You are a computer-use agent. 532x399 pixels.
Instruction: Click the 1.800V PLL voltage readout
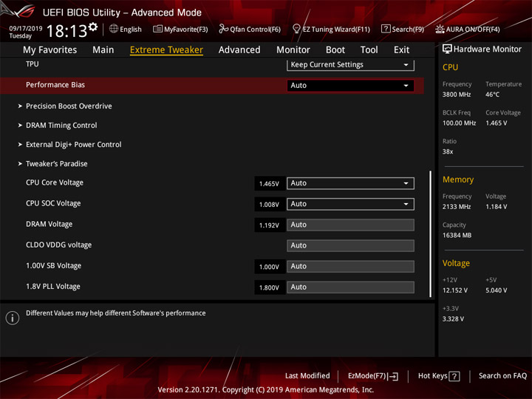270,287
